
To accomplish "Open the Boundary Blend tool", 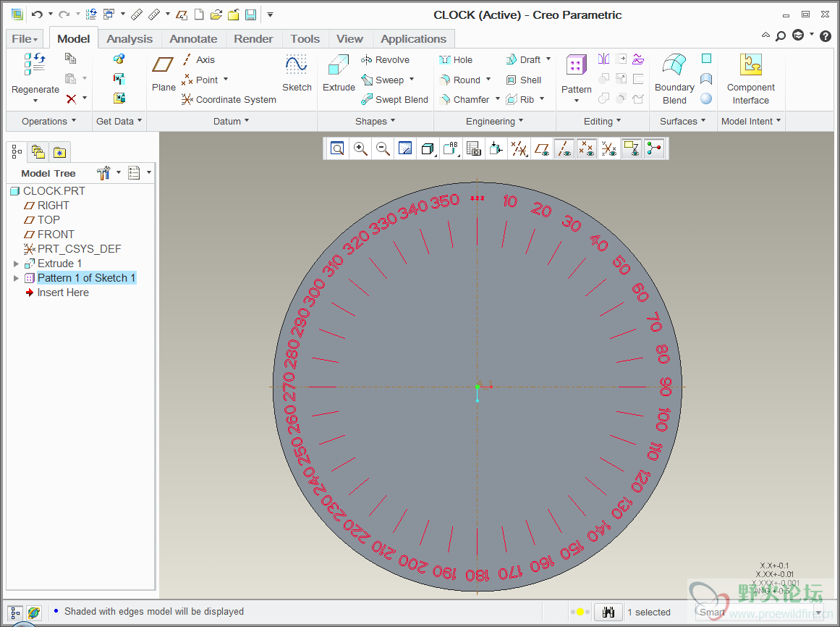I will tap(674, 79).
